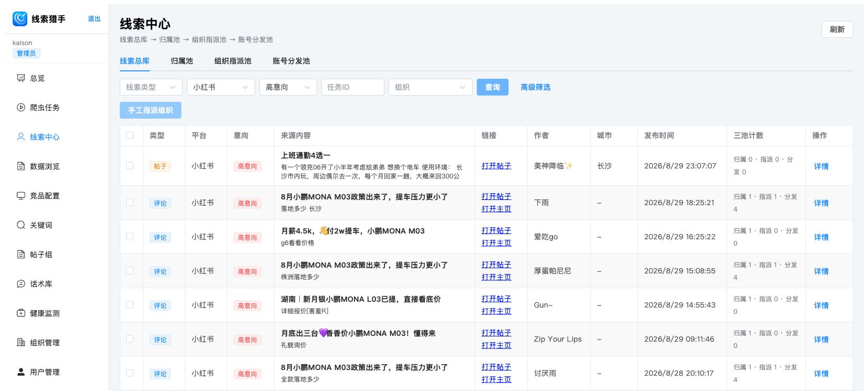Click the 组织管理 building icon
Screen dimensions: 868x391
[x=21, y=343]
